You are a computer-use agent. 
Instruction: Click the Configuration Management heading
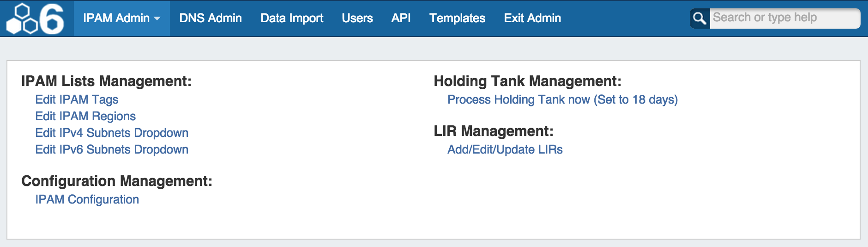point(117,181)
